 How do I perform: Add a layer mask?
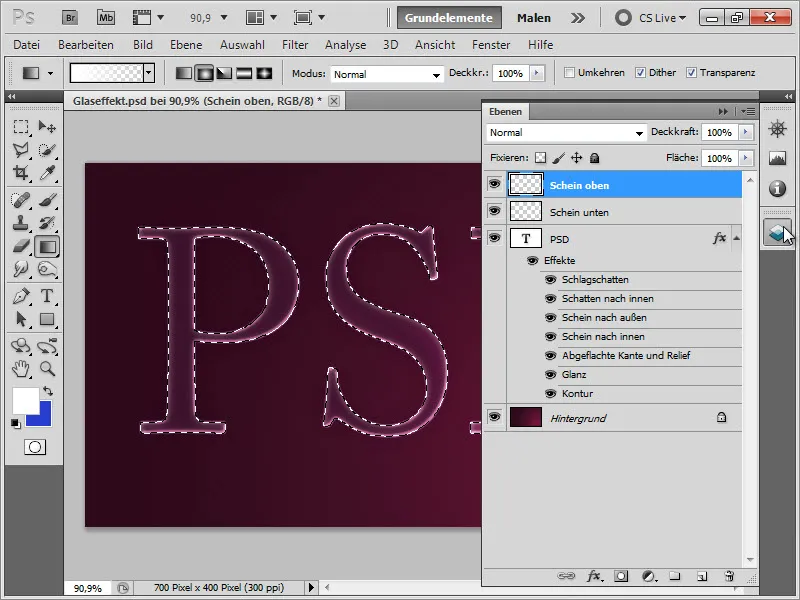[621, 576]
